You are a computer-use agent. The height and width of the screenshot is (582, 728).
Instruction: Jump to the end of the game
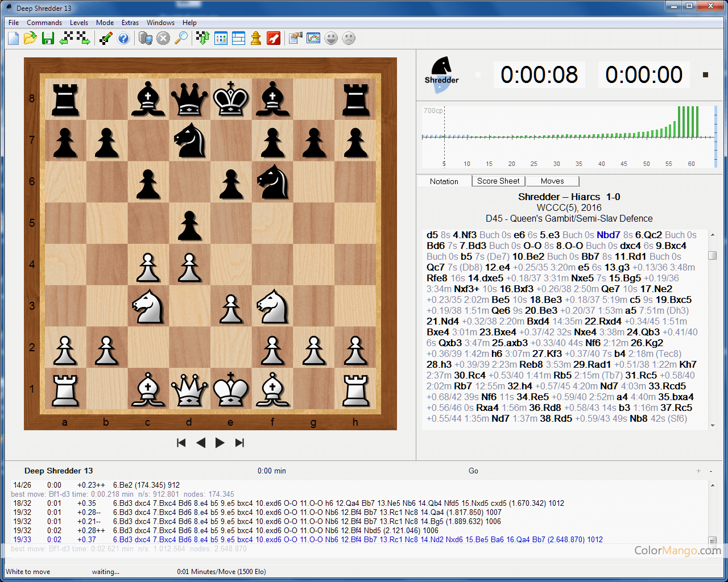pos(239,443)
